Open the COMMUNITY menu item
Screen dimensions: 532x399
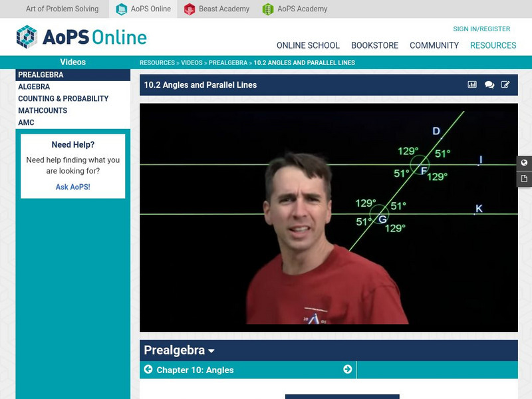coord(436,45)
